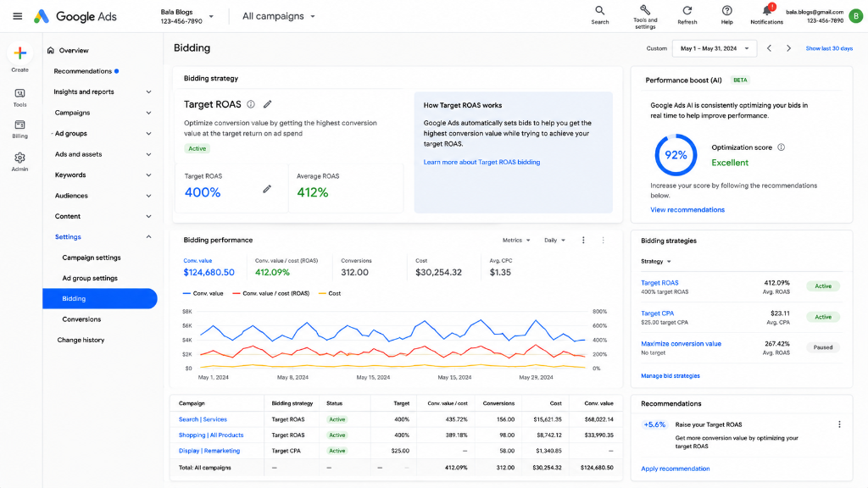The width and height of the screenshot is (868, 488).
Task: Click the Paused status badge for Maximize conversion value
Action: 822,347
